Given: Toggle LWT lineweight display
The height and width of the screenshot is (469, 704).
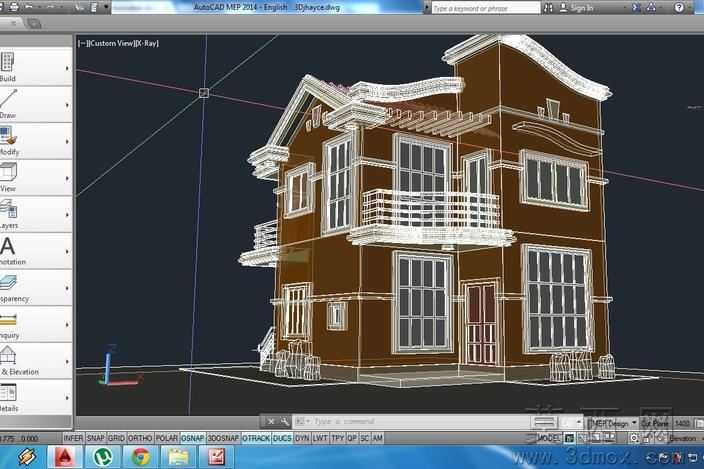Looking at the screenshot, I should click(x=320, y=438).
